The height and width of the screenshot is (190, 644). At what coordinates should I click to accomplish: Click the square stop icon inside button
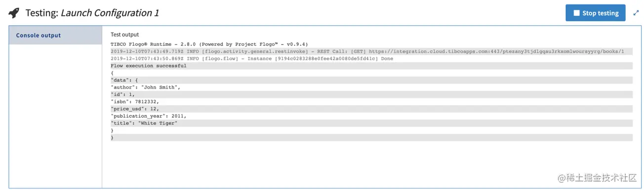[x=576, y=13]
